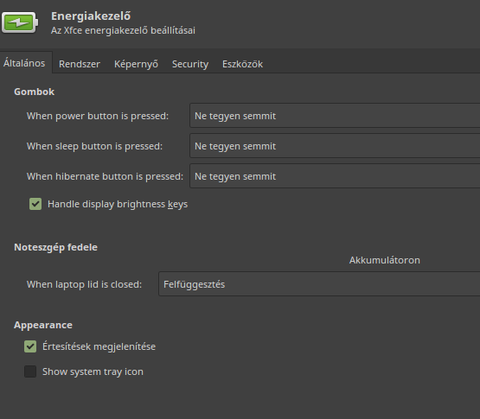480x419 pixels.
Task: Select the Security tab
Action: [x=190, y=64]
